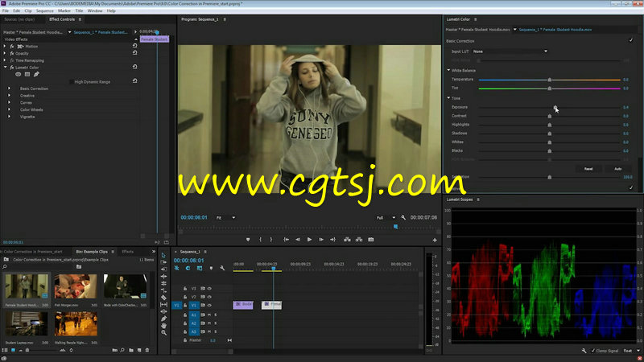Click the Lift button in program monitor

tap(347, 239)
